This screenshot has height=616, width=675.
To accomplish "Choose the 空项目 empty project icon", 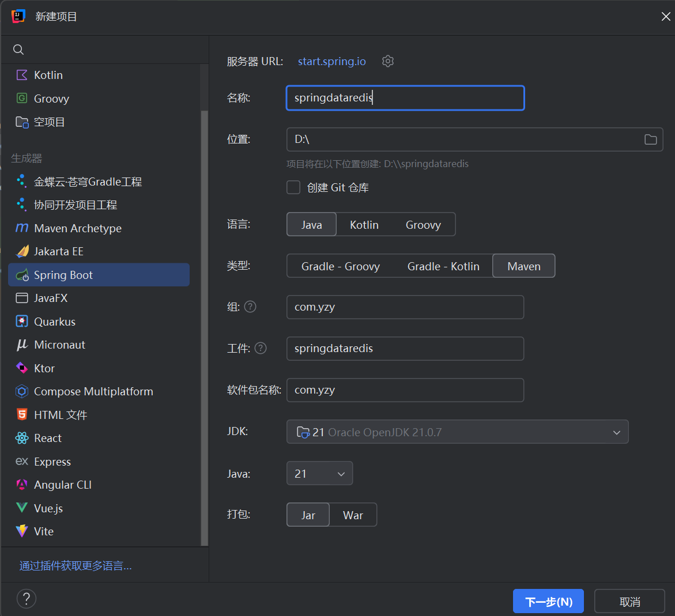I will [x=22, y=122].
